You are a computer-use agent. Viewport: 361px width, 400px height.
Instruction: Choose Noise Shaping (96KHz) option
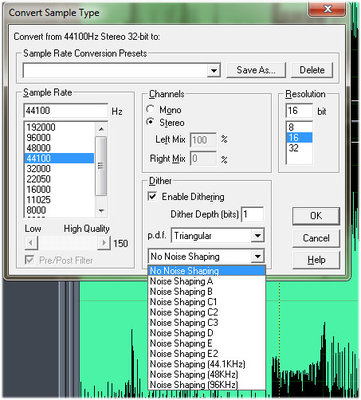pos(206,384)
